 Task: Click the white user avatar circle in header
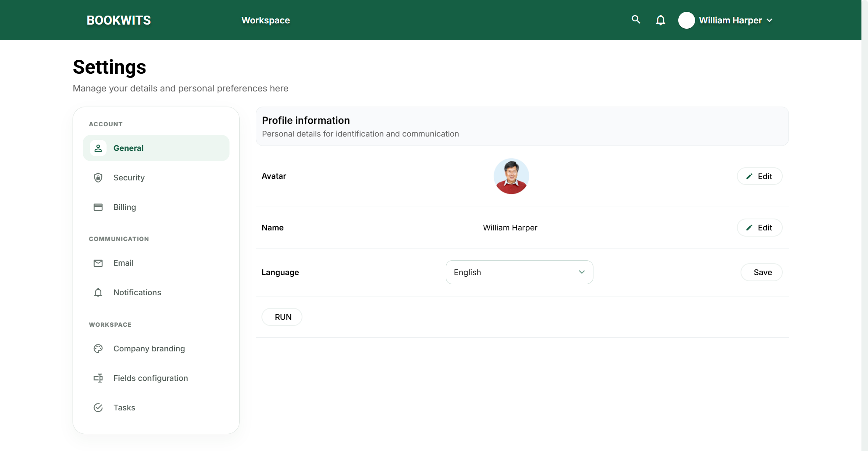(x=686, y=20)
